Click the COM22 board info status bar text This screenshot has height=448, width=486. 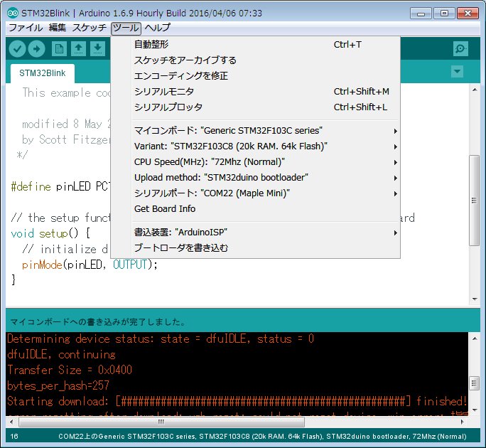262,437
